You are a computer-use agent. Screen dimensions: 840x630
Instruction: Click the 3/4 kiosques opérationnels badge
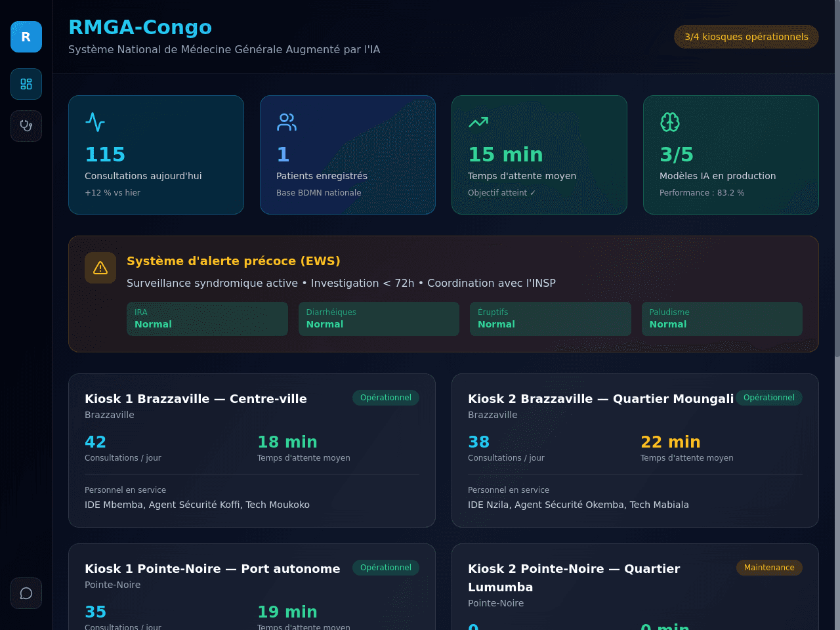(746, 37)
